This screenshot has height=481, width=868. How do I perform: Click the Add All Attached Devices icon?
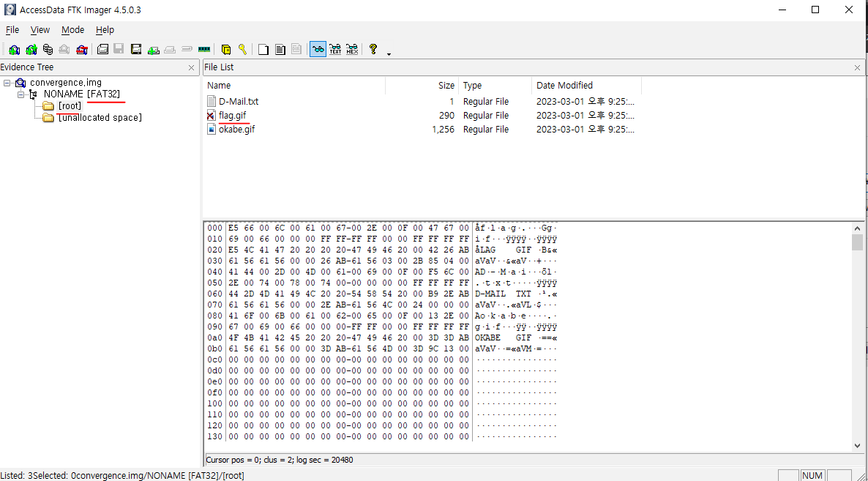[x=31, y=49]
